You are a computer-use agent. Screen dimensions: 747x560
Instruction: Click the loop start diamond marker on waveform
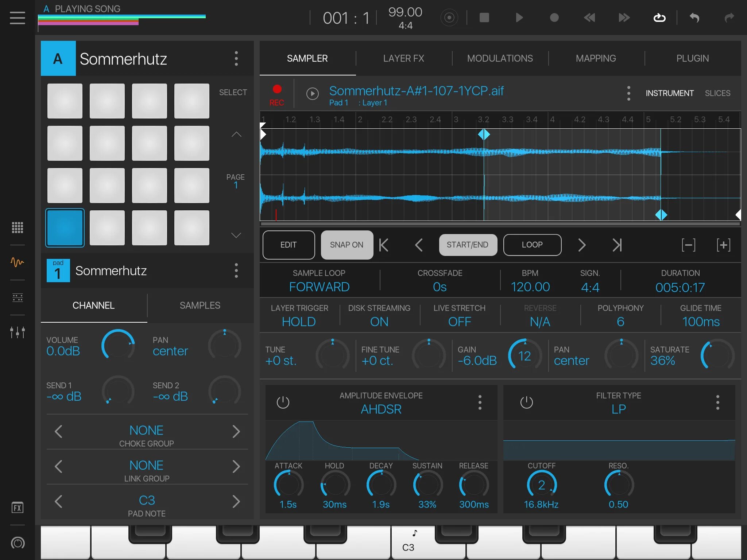point(484,135)
